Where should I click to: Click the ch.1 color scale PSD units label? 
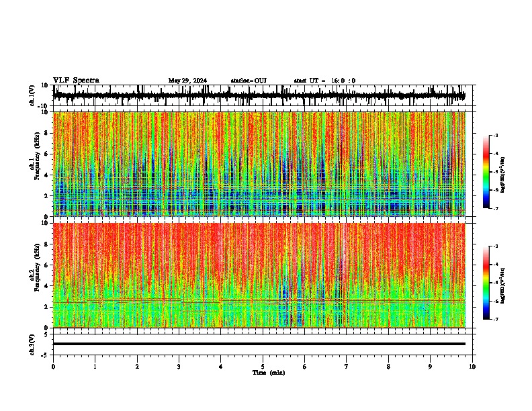coord(502,175)
